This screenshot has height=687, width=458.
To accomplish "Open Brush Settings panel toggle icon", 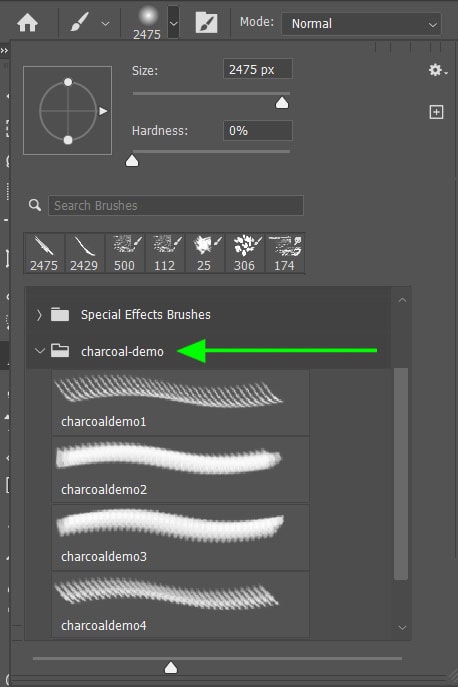I will [x=206, y=22].
